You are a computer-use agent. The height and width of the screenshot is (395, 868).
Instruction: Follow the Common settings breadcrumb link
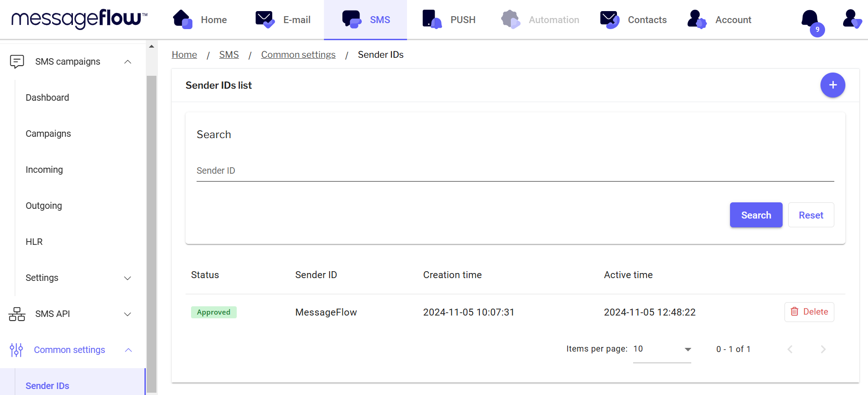(x=298, y=55)
